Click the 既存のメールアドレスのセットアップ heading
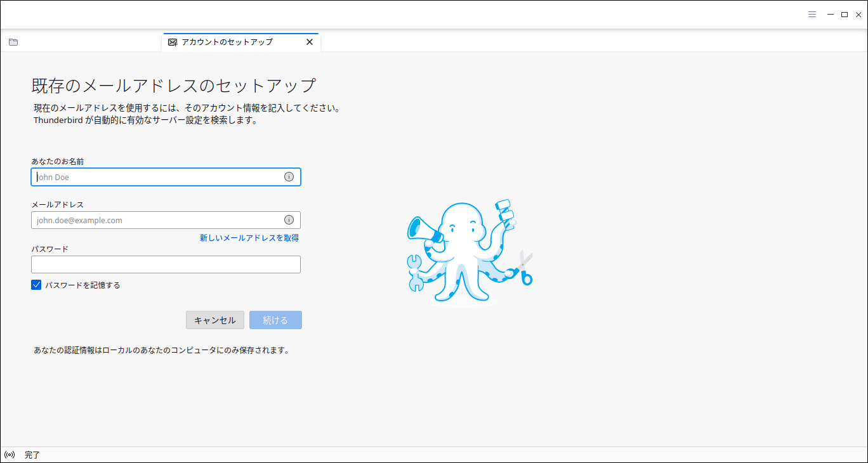Screen dimensions: 868x463 pos(174,85)
